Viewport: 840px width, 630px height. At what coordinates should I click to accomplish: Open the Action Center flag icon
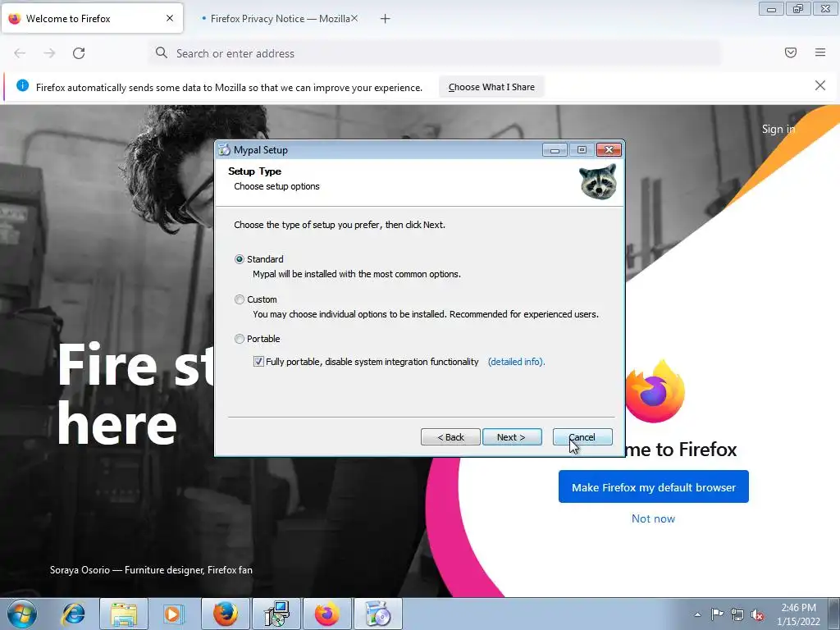point(717,614)
